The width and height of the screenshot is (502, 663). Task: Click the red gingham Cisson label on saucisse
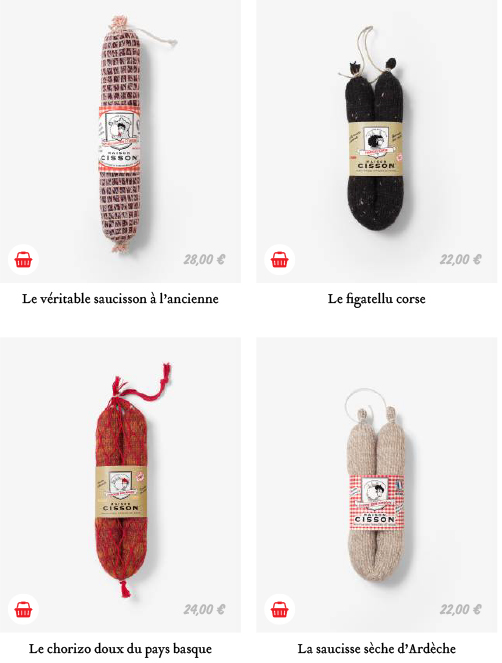tap(376, 502)
